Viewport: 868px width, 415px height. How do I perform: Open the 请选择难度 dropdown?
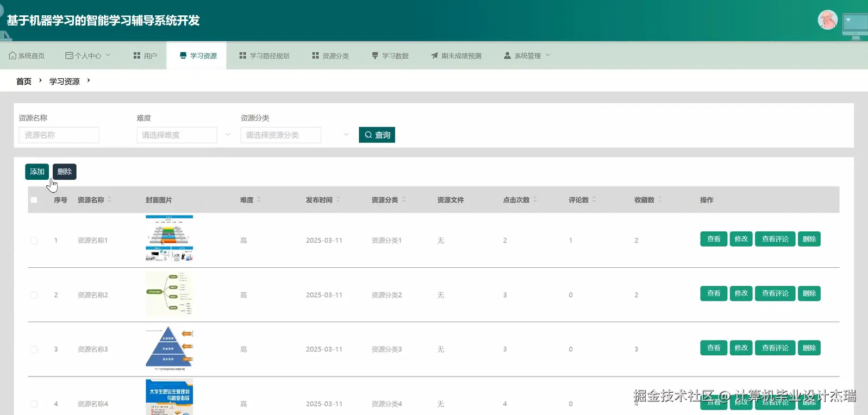coord(177,135)
